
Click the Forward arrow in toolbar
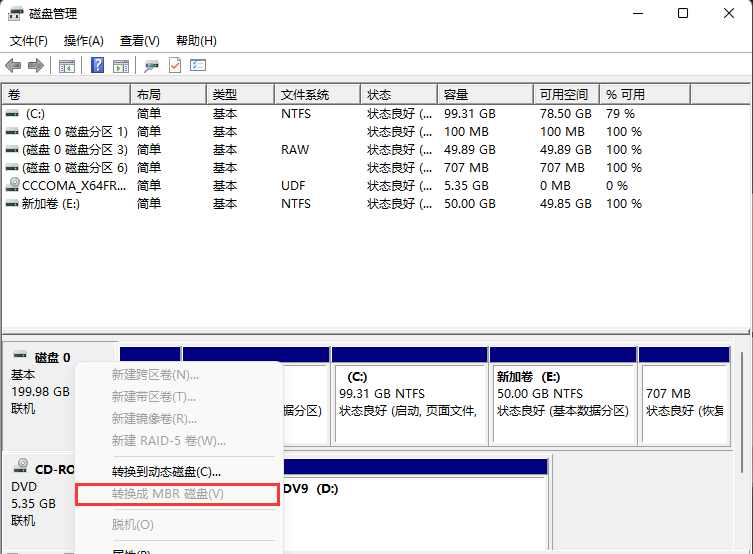[36, 66]
